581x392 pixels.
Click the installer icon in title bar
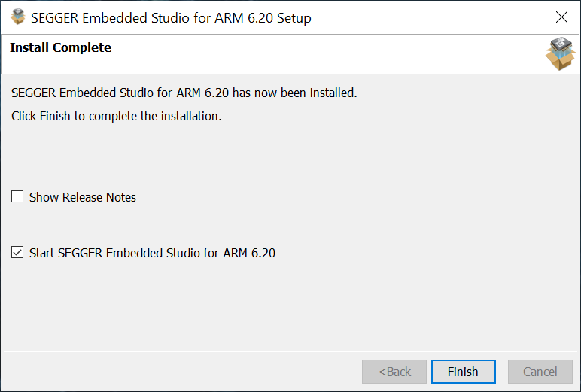click(x=18, y=17)
